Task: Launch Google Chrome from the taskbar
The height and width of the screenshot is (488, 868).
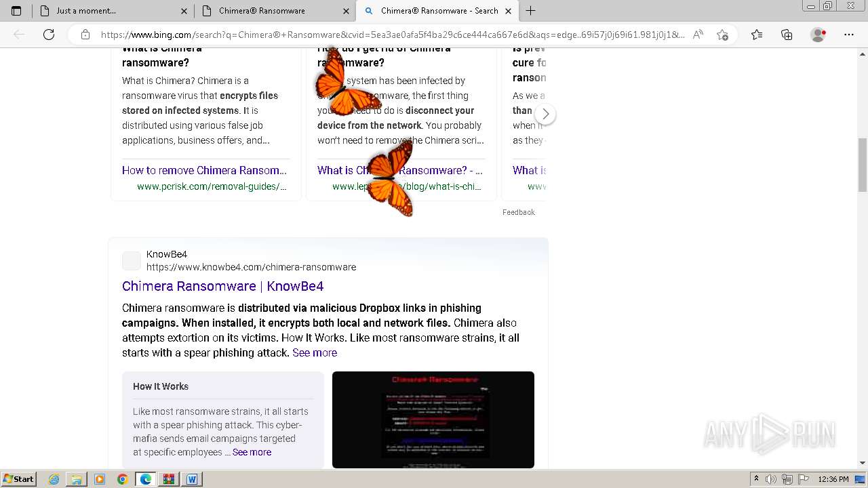Action: tap(122, 479)
